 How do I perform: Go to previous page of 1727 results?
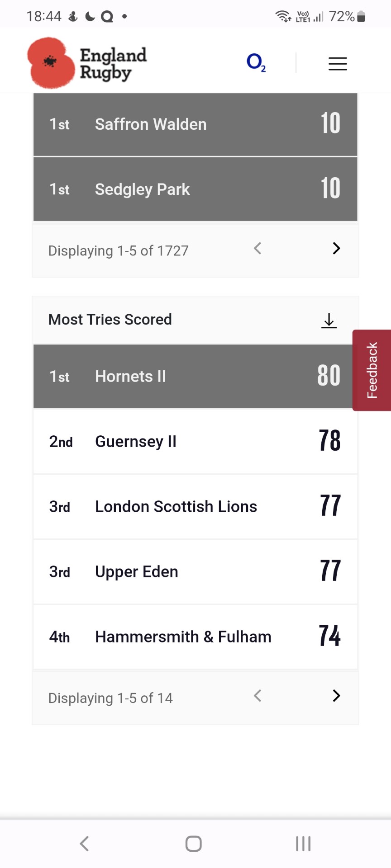257,248
